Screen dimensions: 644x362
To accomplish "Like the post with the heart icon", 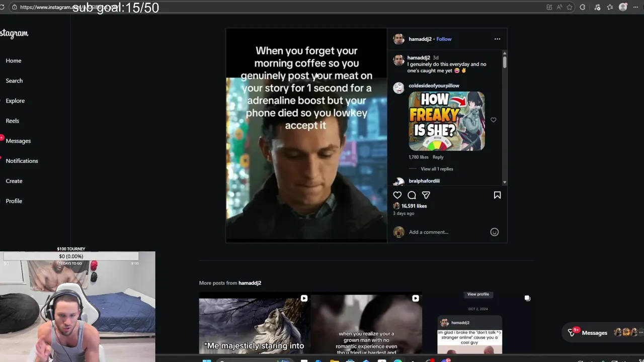I will (x=397, y=195).
